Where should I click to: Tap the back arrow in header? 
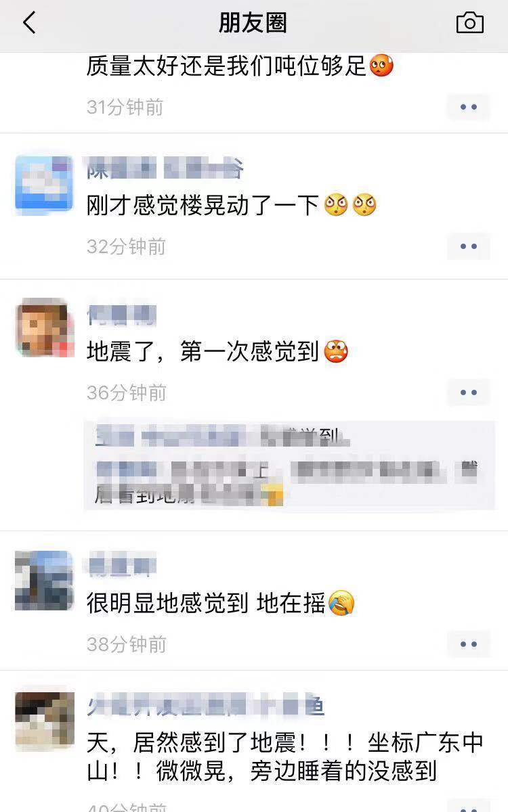click(29, 23)
